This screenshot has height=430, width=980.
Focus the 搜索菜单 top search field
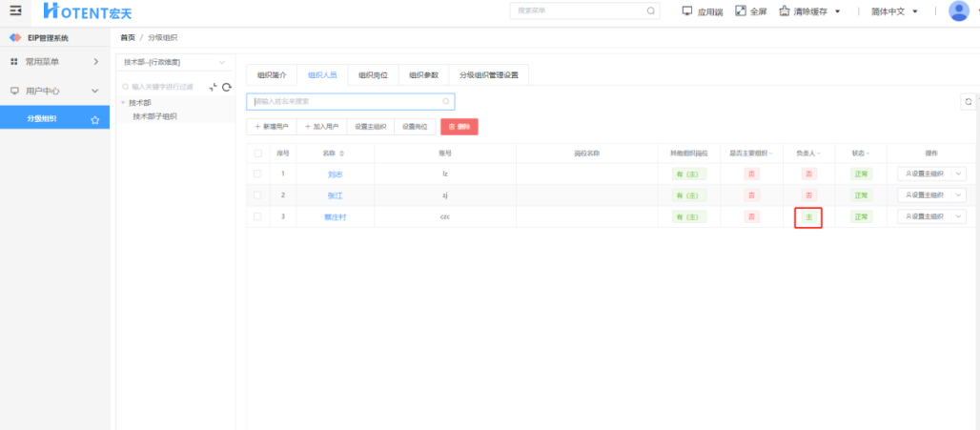[x=584, y=10]
